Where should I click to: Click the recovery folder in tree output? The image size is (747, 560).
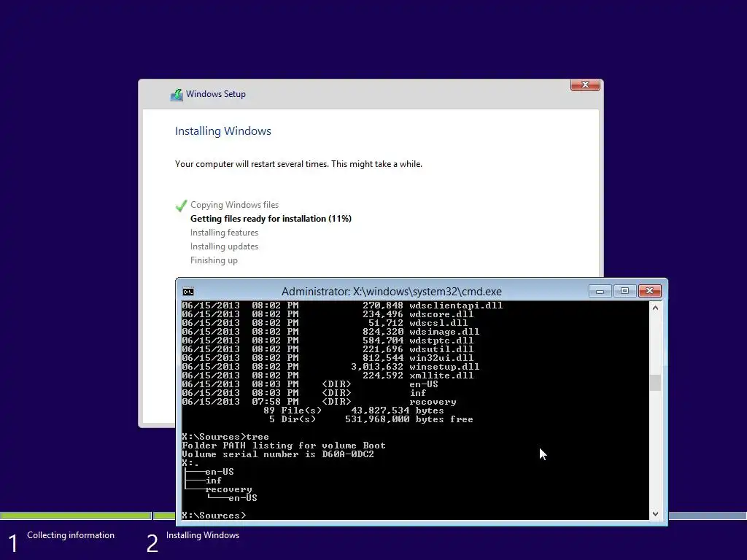point(228,489)
